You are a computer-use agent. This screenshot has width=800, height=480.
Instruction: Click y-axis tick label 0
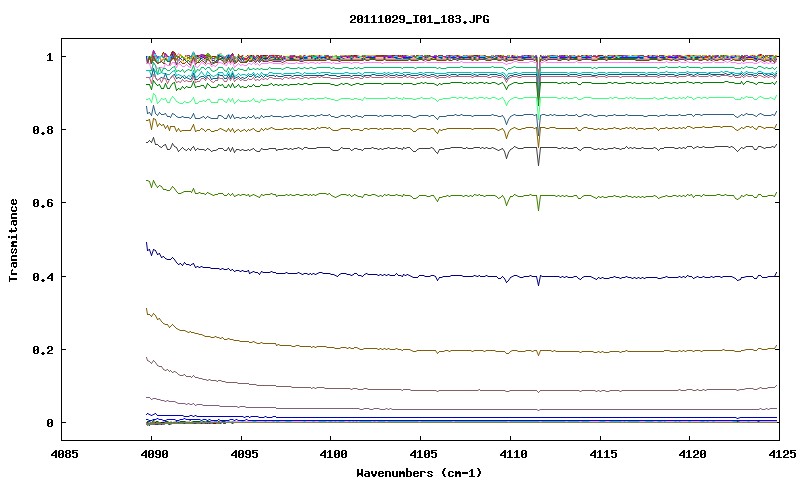(x=49, y=423)
